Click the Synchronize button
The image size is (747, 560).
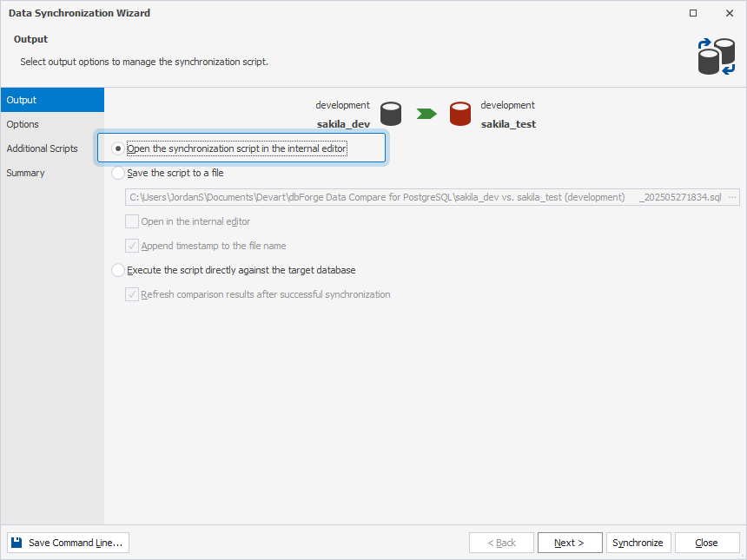(638, 542)
